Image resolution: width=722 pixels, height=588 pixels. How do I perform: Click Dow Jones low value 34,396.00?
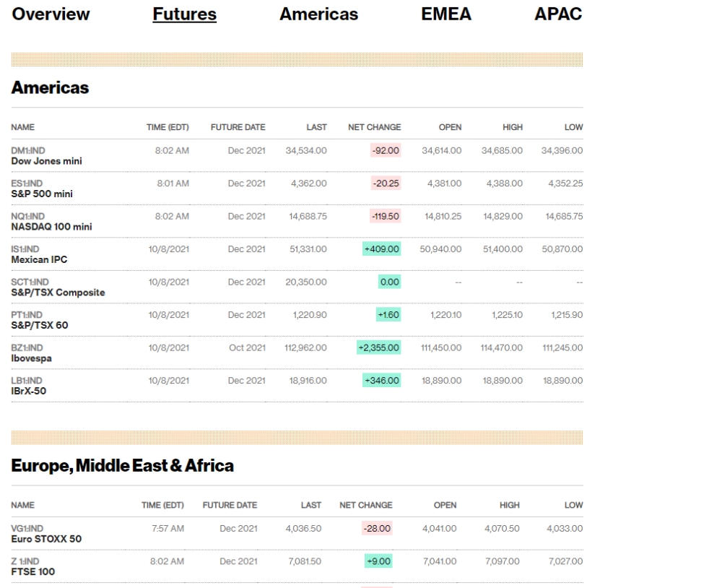point(562,151)
